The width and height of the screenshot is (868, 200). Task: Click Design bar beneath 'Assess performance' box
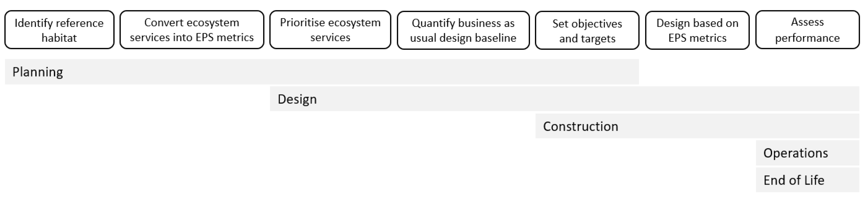coord(807,99)
